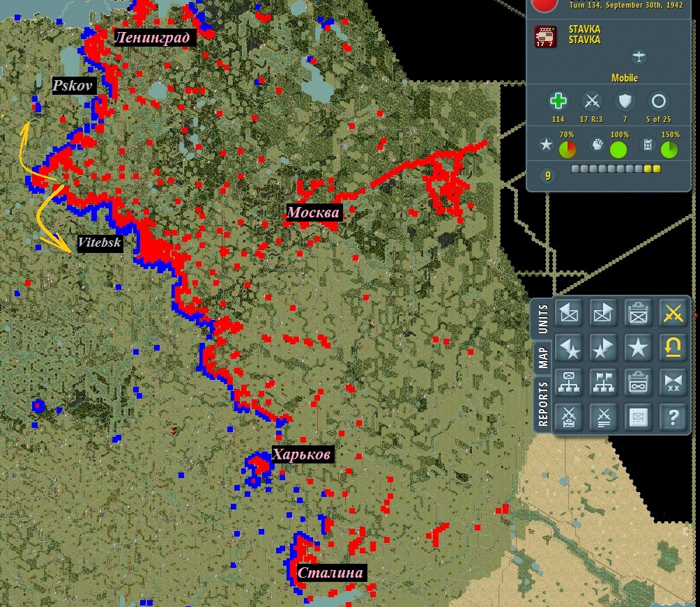Open unit clipboard list icon
This screenshot has height=607, width=700.
pyautogui.click(x=638, y=312)
